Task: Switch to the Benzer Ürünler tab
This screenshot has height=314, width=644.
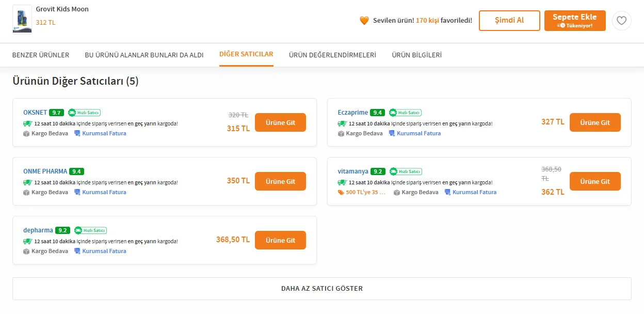Action: 41,55
